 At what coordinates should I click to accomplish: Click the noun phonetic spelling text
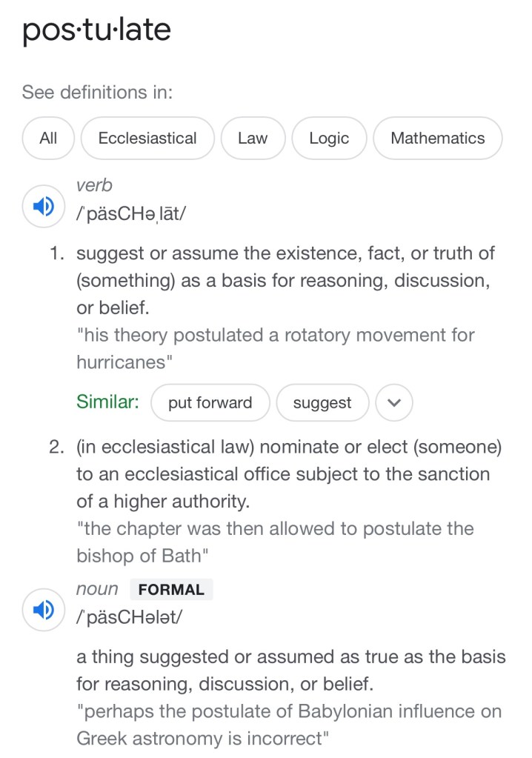click(x=128, y=618)
